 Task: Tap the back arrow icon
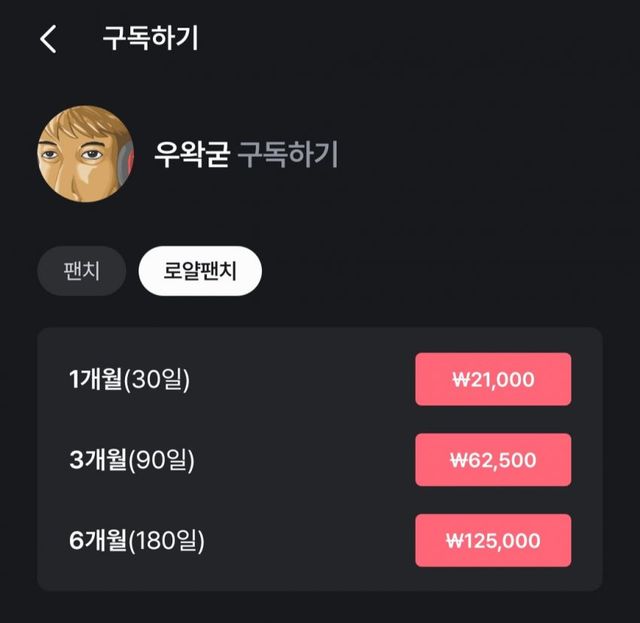point(48,40)
